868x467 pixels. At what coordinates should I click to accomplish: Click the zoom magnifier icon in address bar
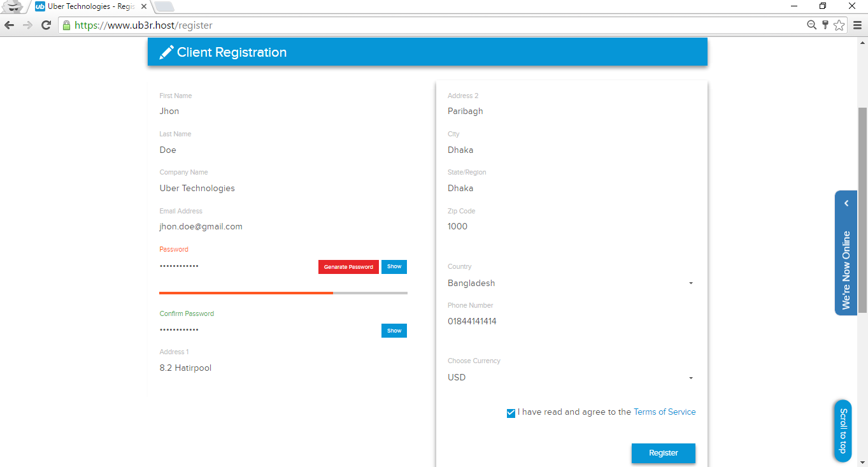point(812,25)
